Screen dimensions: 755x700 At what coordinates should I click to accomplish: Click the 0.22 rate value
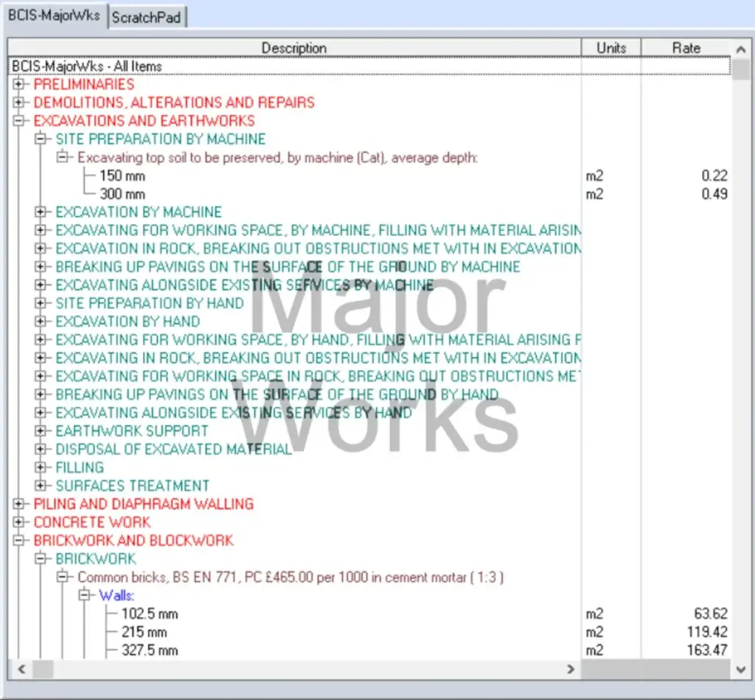[x=714, y=175]
